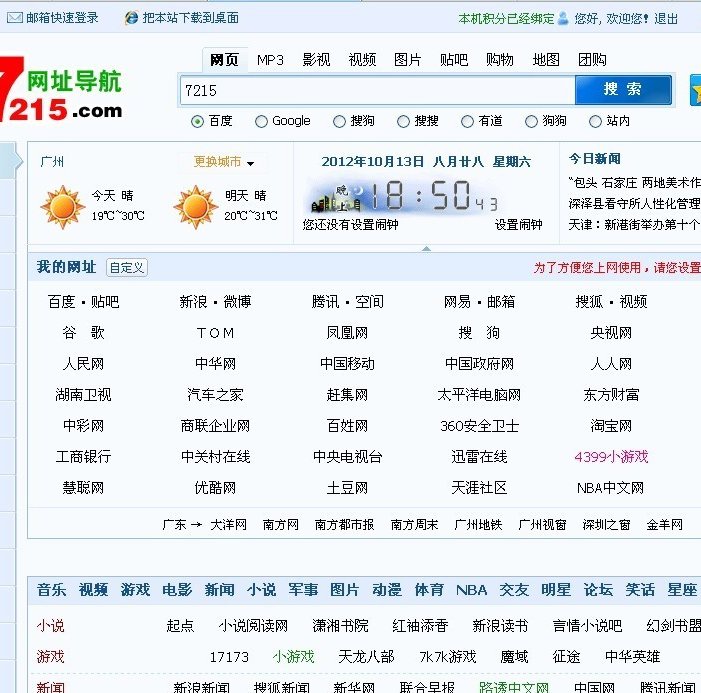701x693 pixels.
Task: Open the 百度 link in 我的网址
Action: [61, 302]
